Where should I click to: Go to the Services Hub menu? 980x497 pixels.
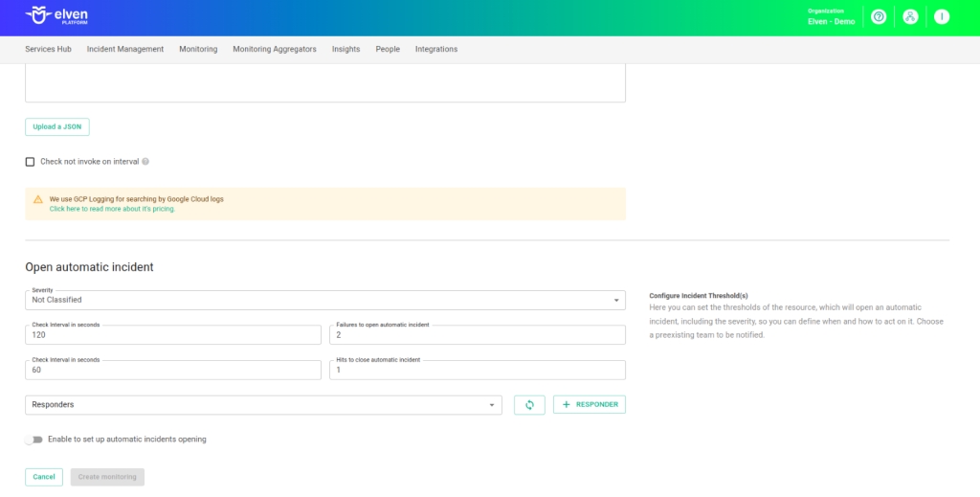(48, 49)
